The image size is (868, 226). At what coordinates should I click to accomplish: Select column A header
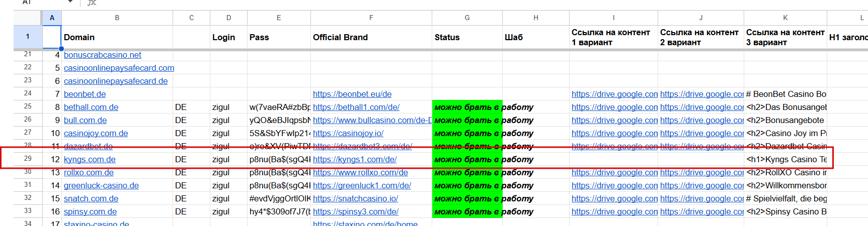52,18
